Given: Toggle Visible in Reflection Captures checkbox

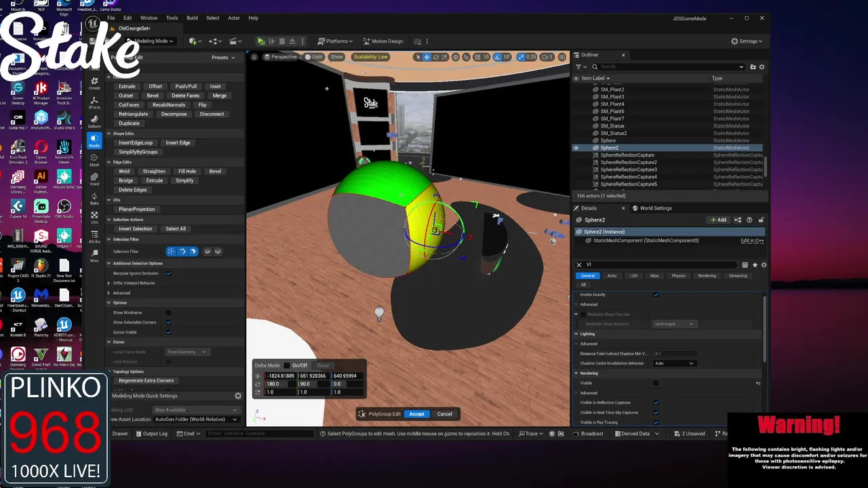Looking at the screenshot, I should (656, 403).
